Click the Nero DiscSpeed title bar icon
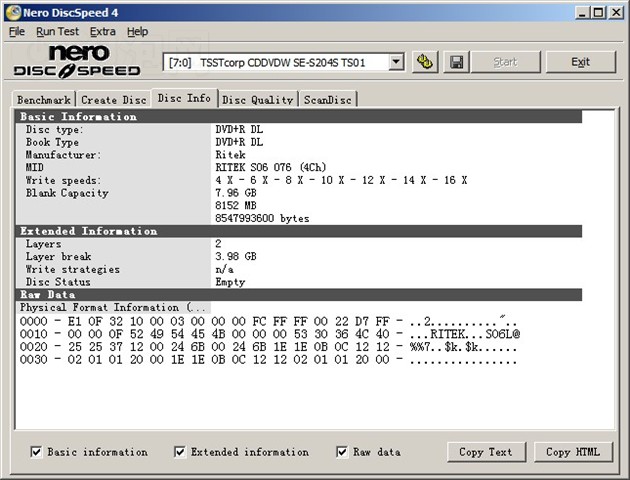Screen dimensions: 630x480 point(13,12)
